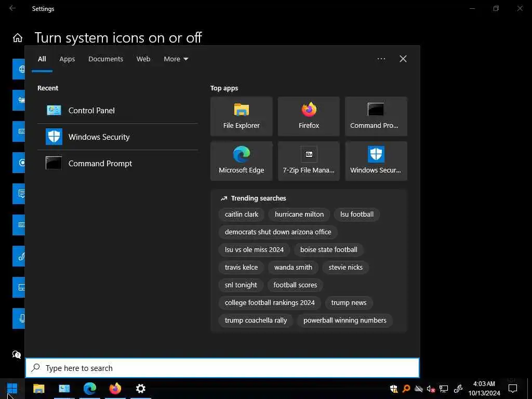Switch to the Documents search tab
This screenshot has width=532, height=399.
105,59
